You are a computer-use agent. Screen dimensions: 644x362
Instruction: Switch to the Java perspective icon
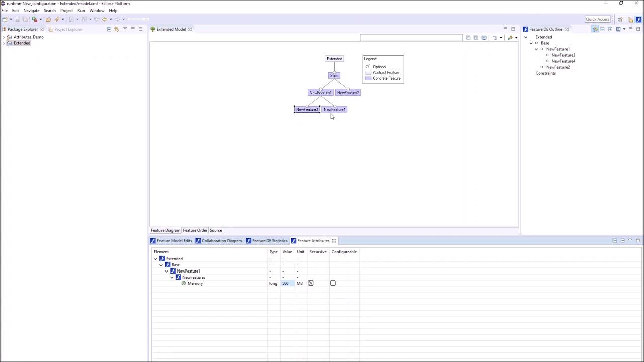click(630, 19)
